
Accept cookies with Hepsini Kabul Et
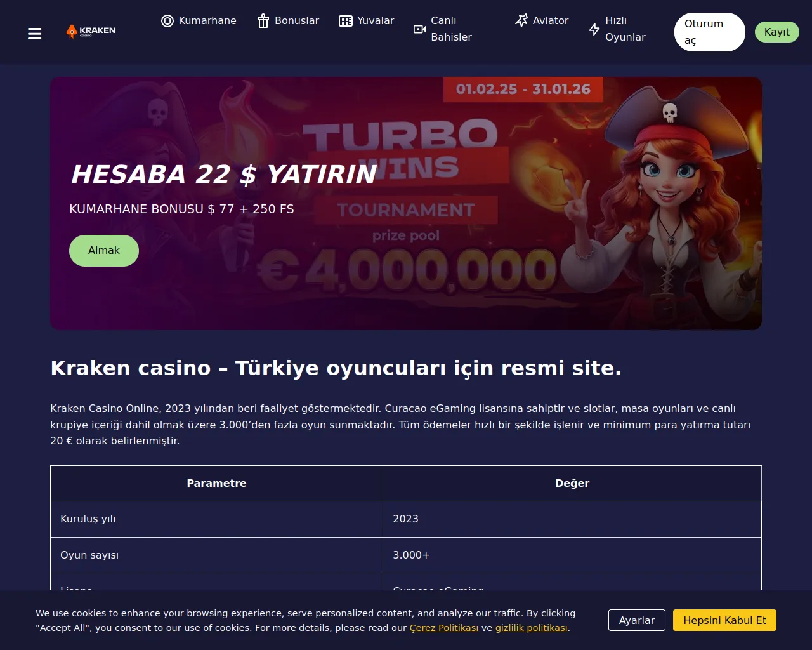pyautogui.click(x=725, y=620)
